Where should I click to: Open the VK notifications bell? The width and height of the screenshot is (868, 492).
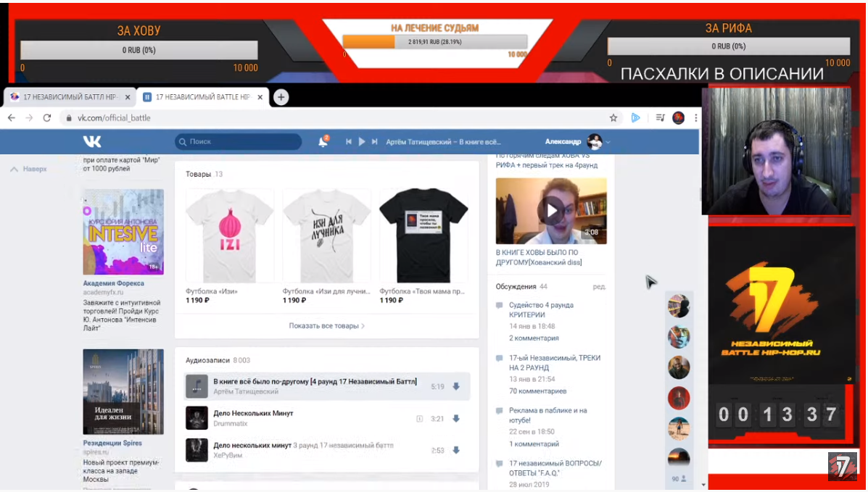(x=323, y=142)
